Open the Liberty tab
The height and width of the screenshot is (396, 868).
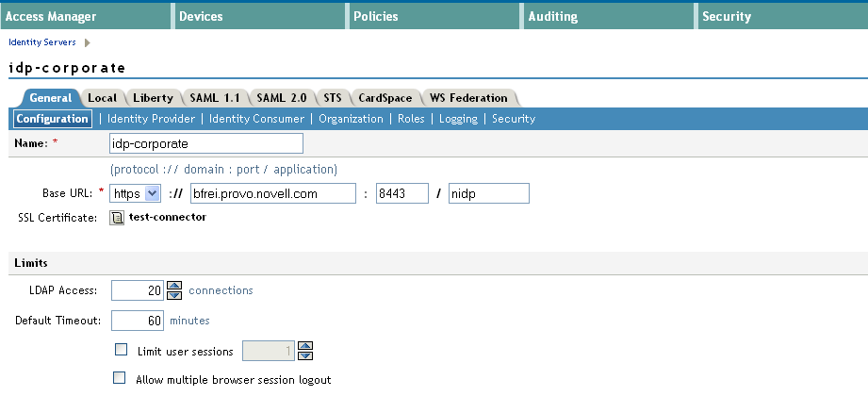point(153,97)
